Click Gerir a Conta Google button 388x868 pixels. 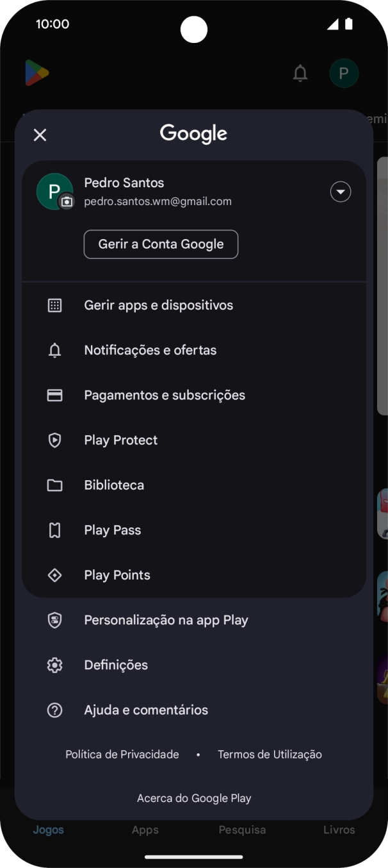pos(161,244)
